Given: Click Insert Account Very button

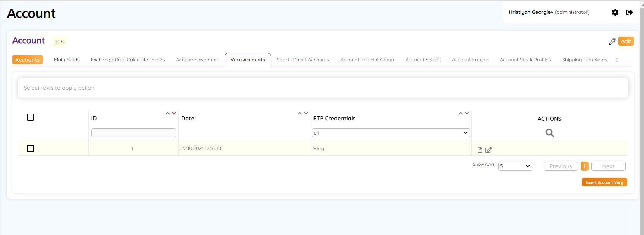Looking at the screenshot, I should click(604, 182).
